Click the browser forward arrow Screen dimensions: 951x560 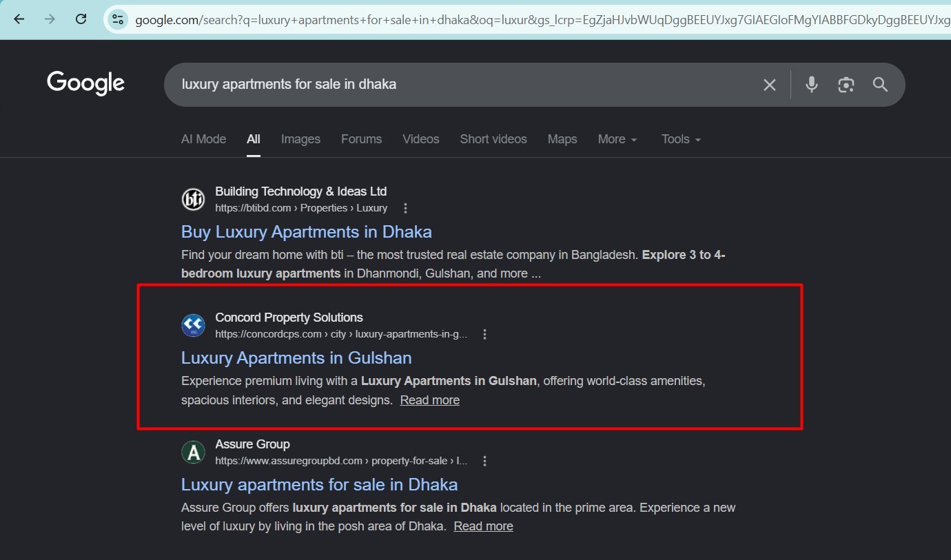coord(50,19)
